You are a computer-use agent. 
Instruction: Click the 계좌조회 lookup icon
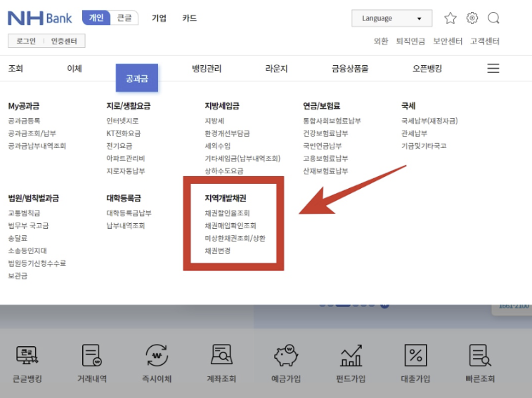[221, 354]
